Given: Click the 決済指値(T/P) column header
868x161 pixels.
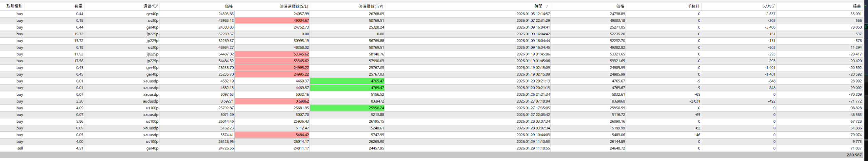Looking at the screenshot, I should coord(371,6).
